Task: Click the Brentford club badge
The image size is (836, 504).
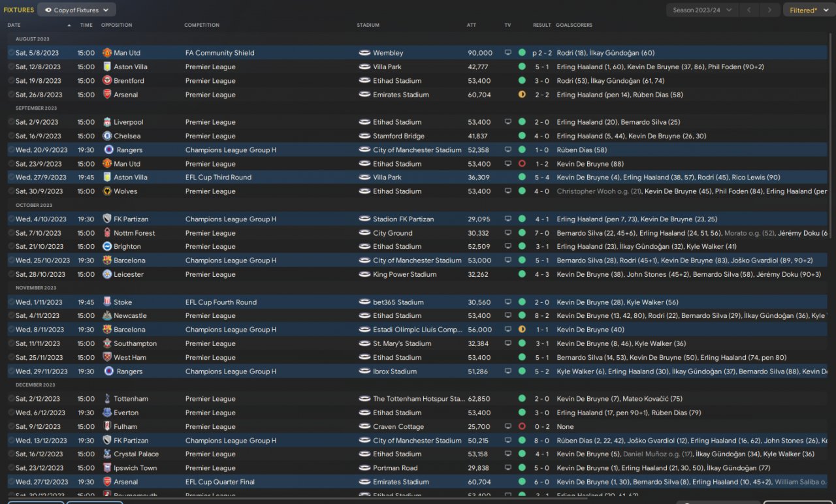Action: (107, 81)
